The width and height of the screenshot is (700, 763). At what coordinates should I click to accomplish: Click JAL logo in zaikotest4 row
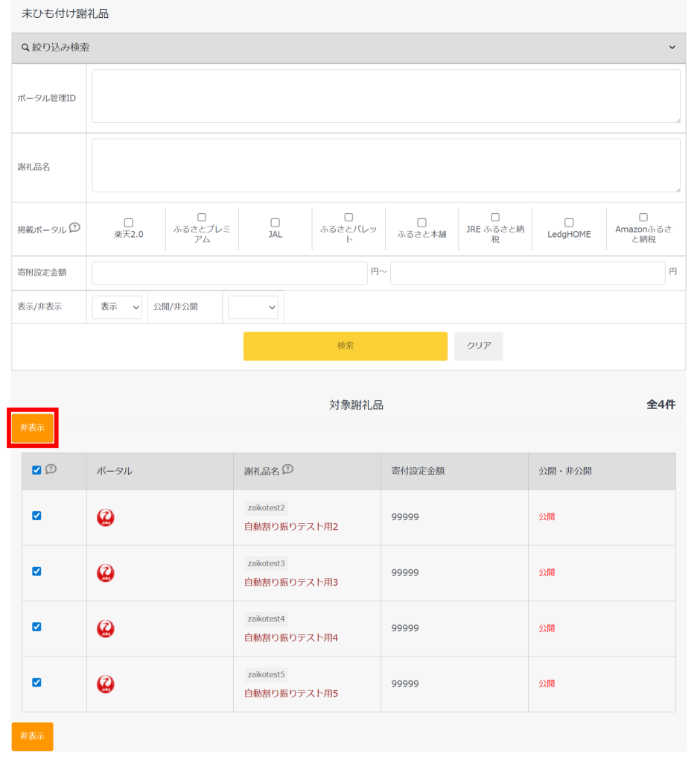[x=106, y=629]
